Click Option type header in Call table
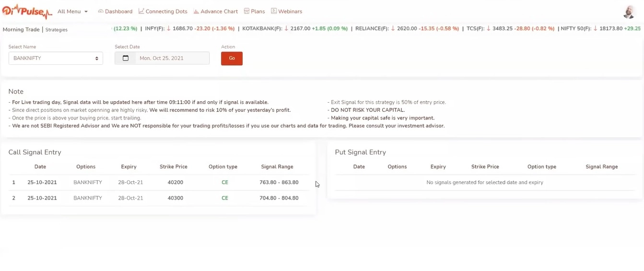The image size is (644, 271). coord(223,167)
